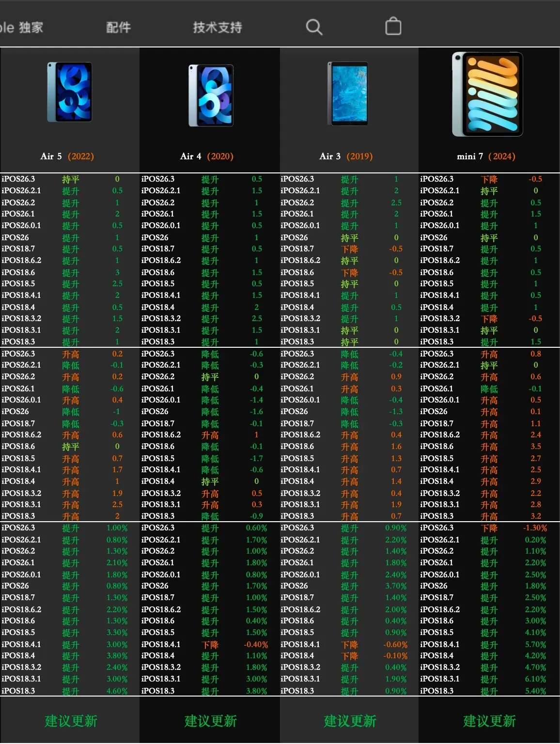Select iPOS26 label beside 3.70% in Air 3
The height and width of the screenshot is (744, 560).
coord(294,586)
